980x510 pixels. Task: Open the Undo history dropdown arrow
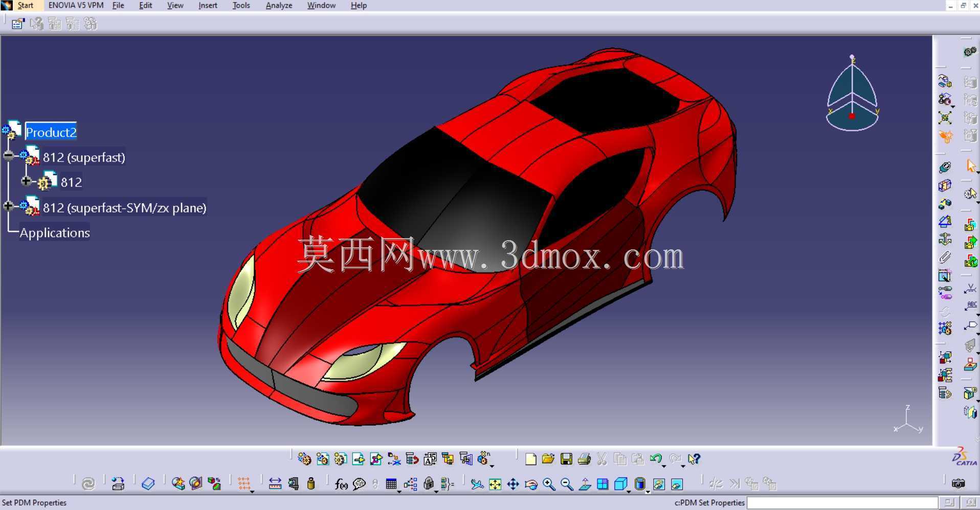664,466
